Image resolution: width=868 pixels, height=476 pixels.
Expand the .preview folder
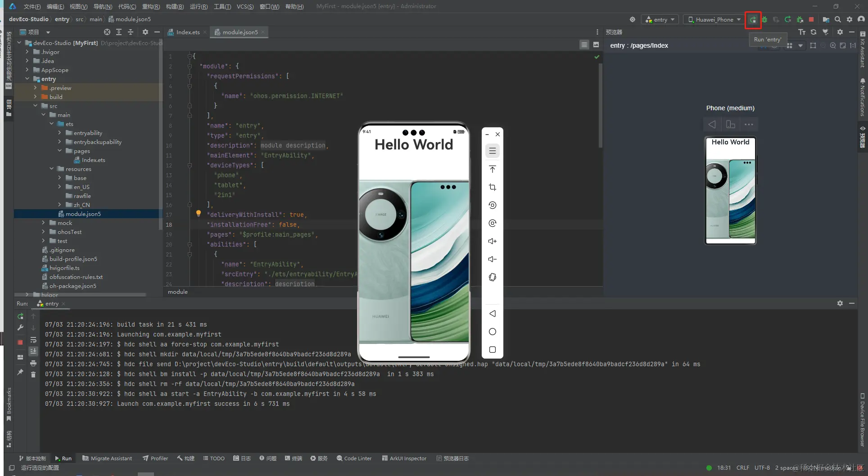click(x=36, y=88)
